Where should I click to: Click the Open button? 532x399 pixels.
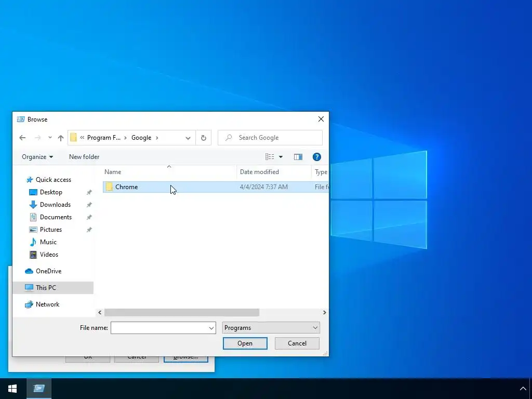click(245, 343)
